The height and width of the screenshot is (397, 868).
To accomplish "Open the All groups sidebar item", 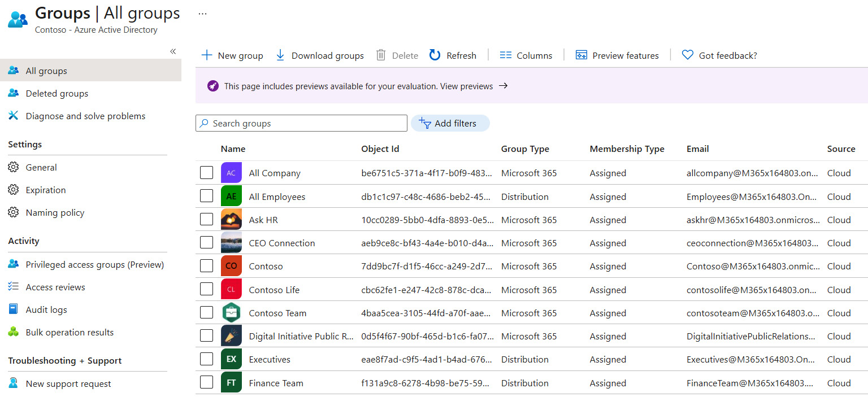I will point(90,71).
